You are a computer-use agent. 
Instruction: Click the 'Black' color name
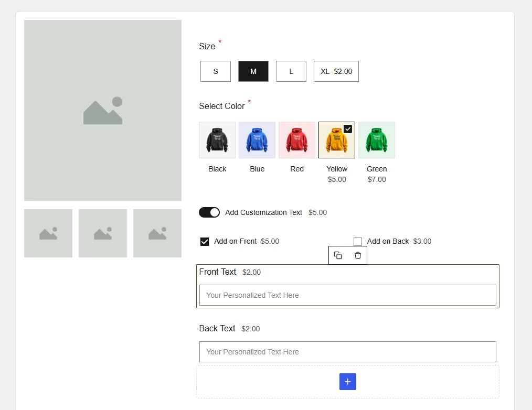[x=217, y=169]
